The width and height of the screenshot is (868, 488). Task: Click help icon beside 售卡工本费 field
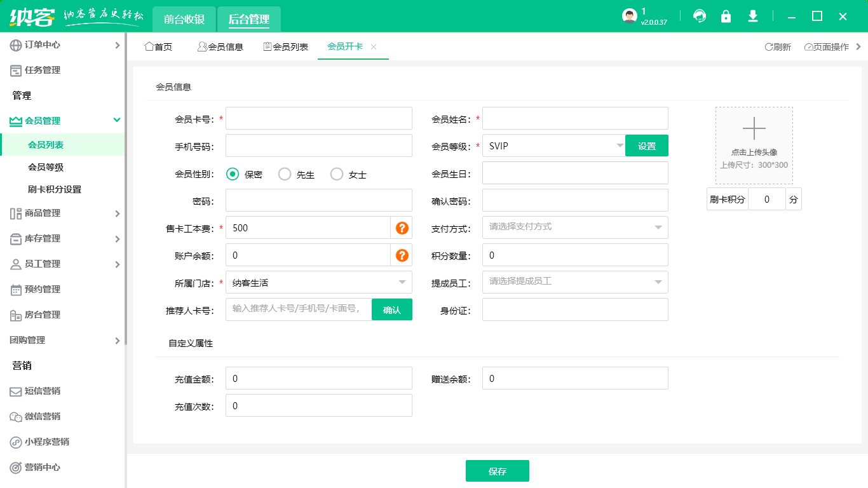(x=402, y=228)
